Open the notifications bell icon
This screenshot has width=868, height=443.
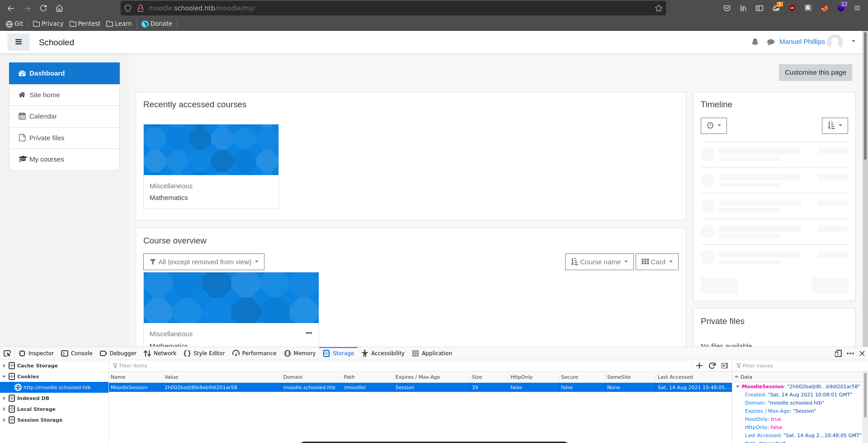coord(755,42)
